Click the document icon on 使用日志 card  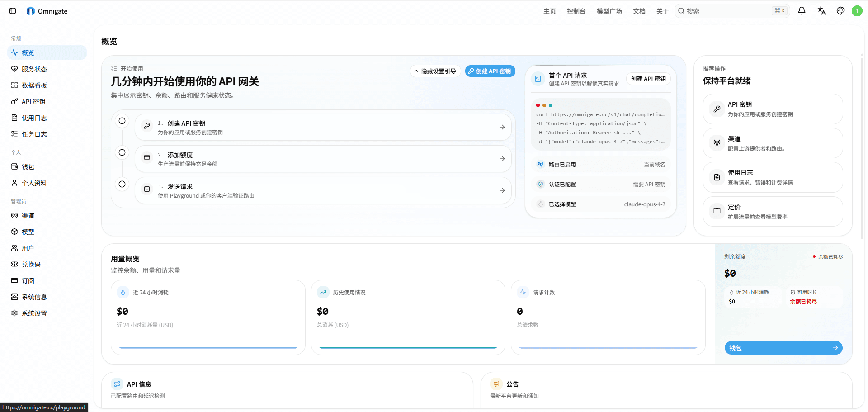click(x=717, y=177)
